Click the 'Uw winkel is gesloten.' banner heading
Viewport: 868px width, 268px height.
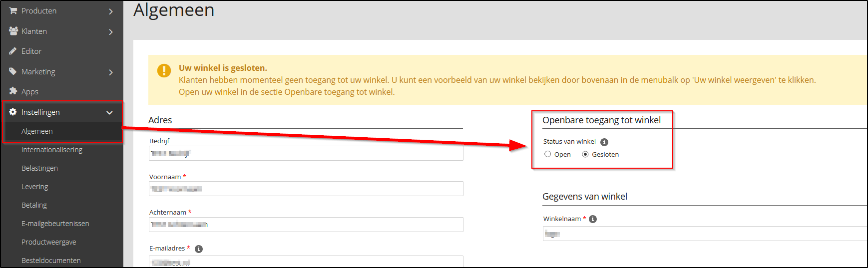[x=223, y=68]
